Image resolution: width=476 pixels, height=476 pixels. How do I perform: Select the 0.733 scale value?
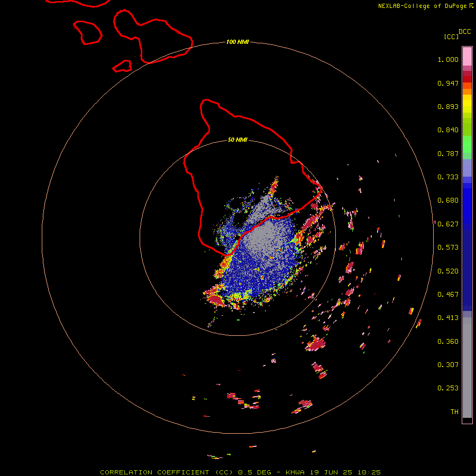coord(448,177)
